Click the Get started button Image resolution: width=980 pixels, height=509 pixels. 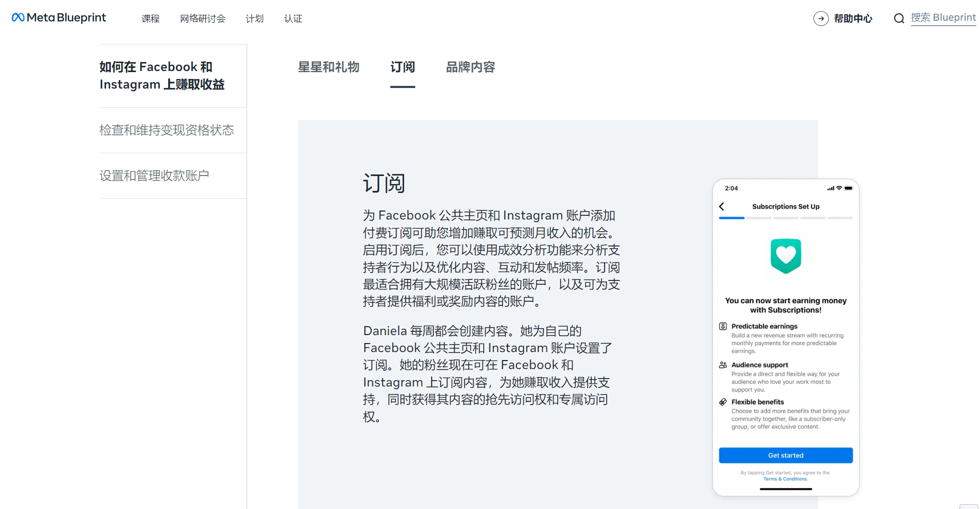pos(785,455)
